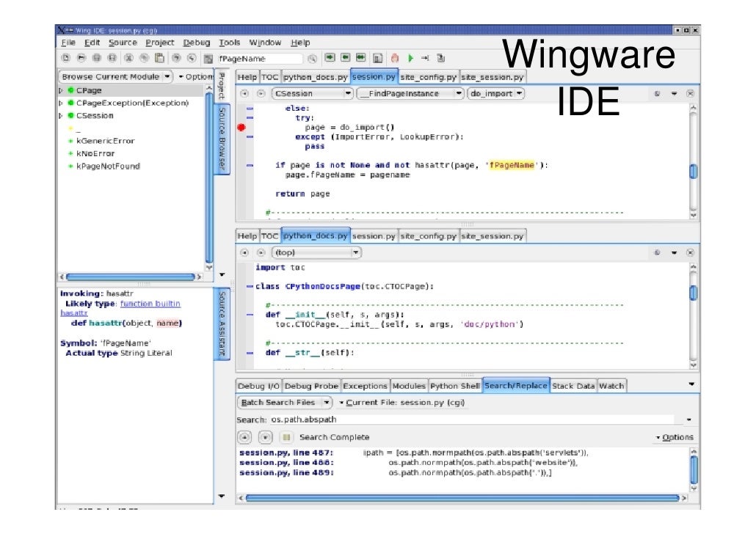Expand the CSession tree node
This screenshot has width=756, height=534.
(61, 116)
